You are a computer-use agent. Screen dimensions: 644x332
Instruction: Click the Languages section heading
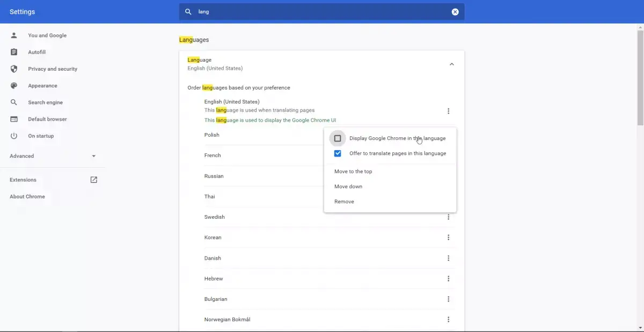(194, 40)
